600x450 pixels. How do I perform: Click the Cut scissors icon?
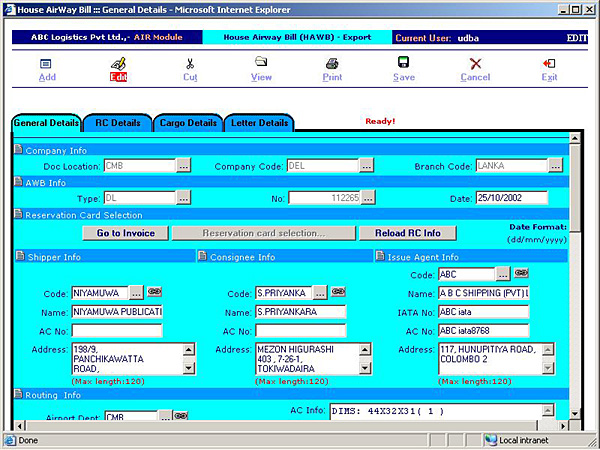190,64
